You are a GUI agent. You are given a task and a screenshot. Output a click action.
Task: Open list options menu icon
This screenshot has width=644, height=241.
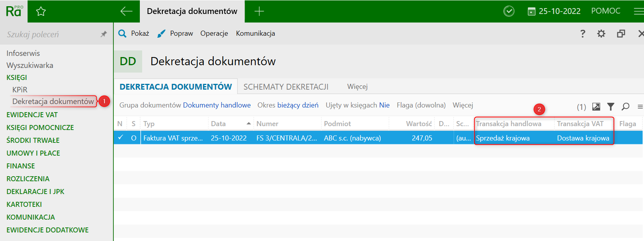pyautogui.click(x=640, y=106)
